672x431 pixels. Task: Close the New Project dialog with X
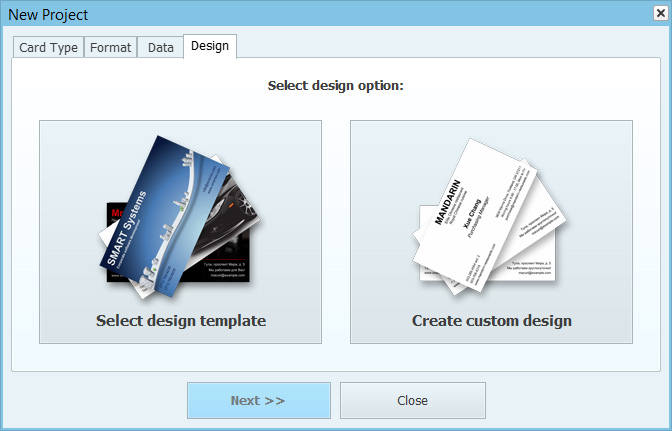[x=661, y=13]
